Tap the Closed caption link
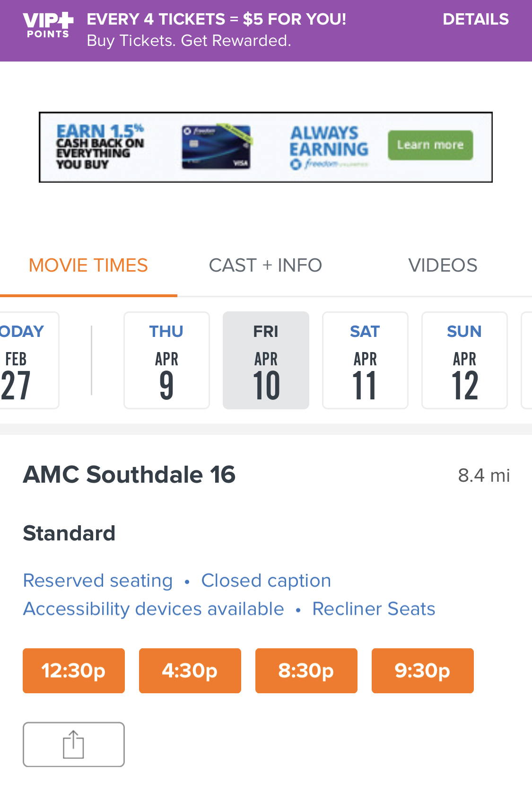 point(266,581)
